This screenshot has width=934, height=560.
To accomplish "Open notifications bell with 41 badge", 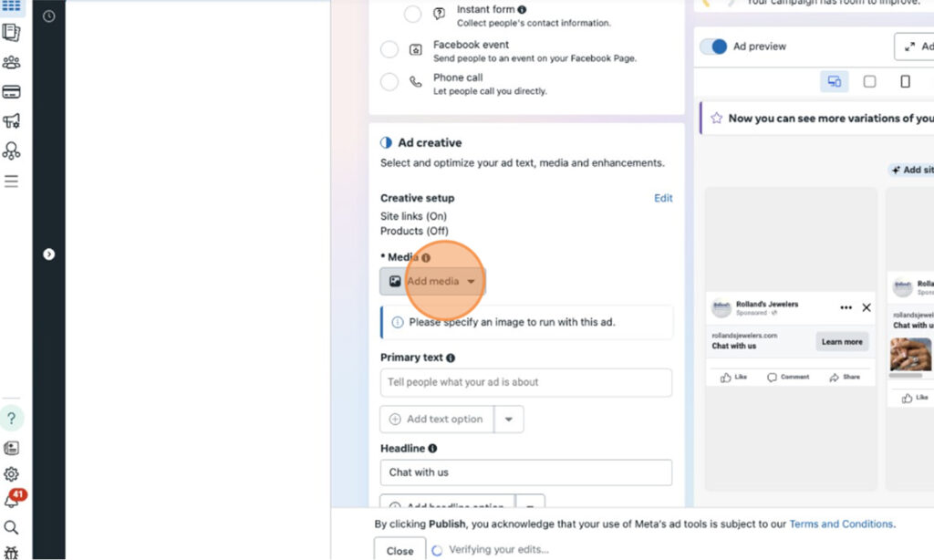I will tap(11, 501).
